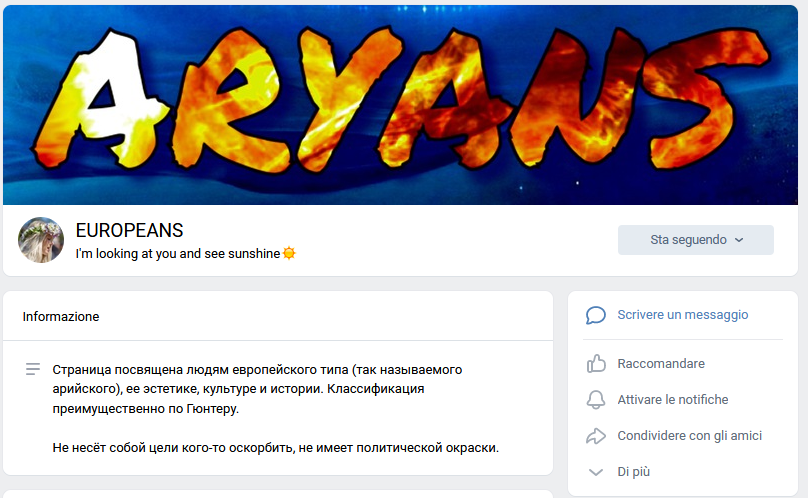
Task: Choose Raccomandare from the side menu
Action: point(661,363)
